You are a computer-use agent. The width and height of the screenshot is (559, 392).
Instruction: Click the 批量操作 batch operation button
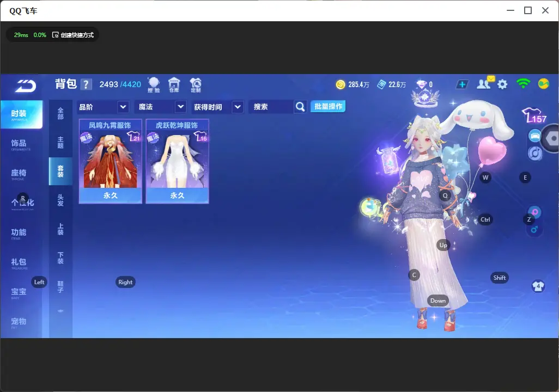[328, 106]
